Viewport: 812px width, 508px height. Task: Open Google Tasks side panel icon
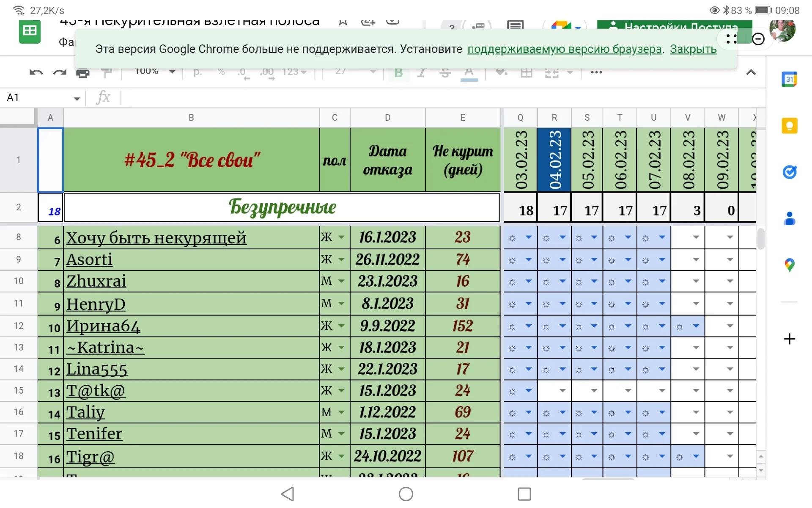pos(789,172)
